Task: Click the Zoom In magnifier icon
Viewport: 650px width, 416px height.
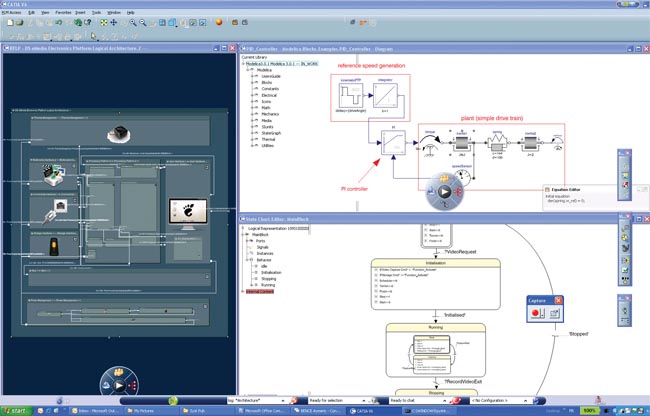Action: point(133,23)
